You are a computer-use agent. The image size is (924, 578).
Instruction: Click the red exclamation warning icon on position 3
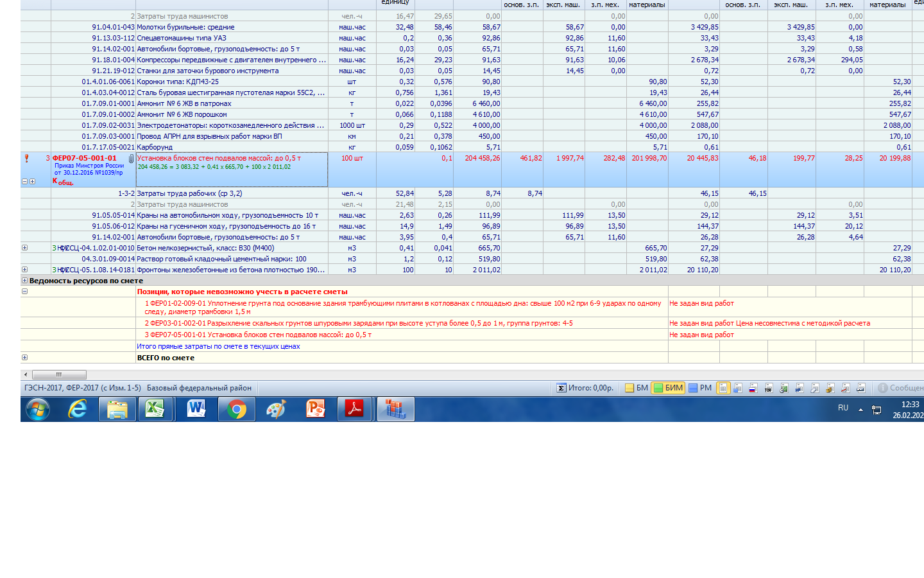click(x=26, y=158)
